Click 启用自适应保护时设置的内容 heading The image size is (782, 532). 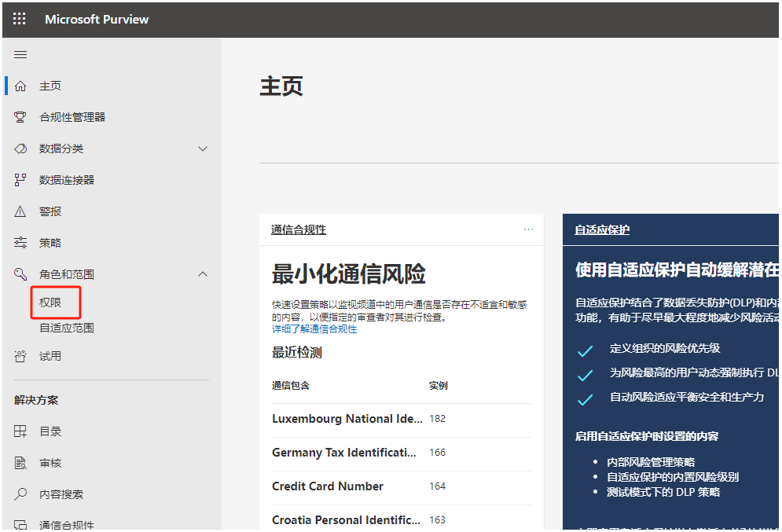pos(647,437)
